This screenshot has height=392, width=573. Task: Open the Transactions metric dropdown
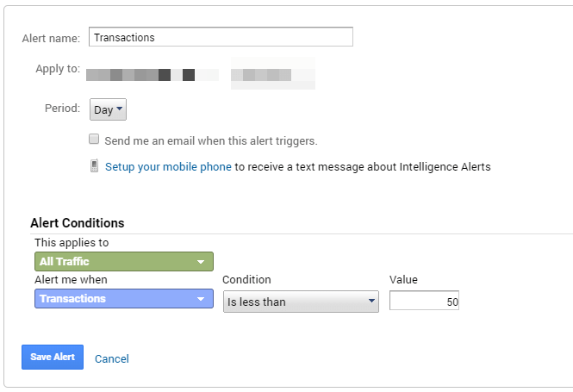tap(124, 299)
